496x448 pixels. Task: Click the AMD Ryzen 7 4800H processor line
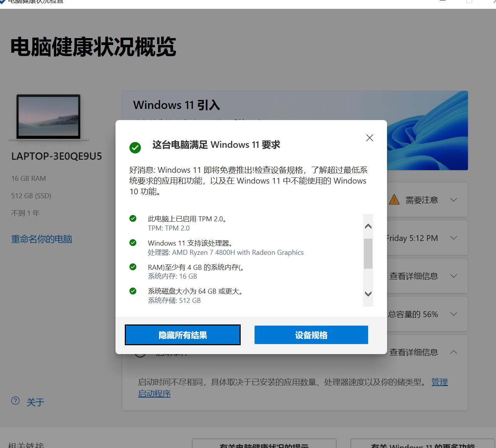point(226,252)
